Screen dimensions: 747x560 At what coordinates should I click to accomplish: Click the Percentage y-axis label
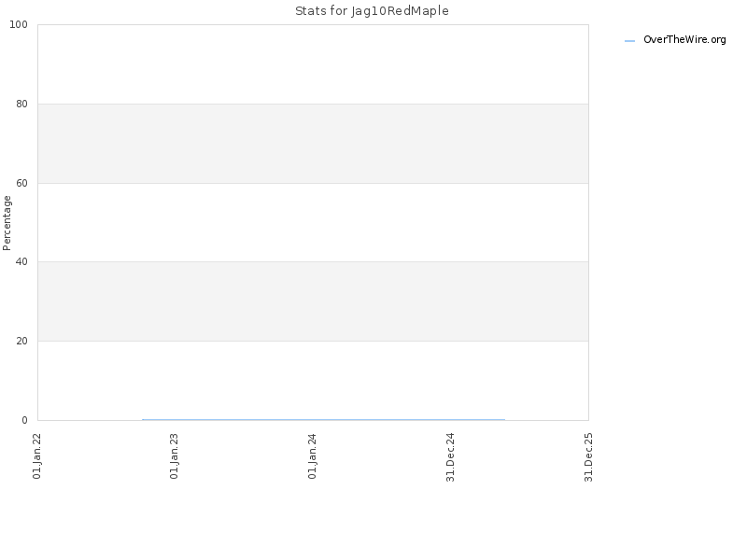(7, 223)
